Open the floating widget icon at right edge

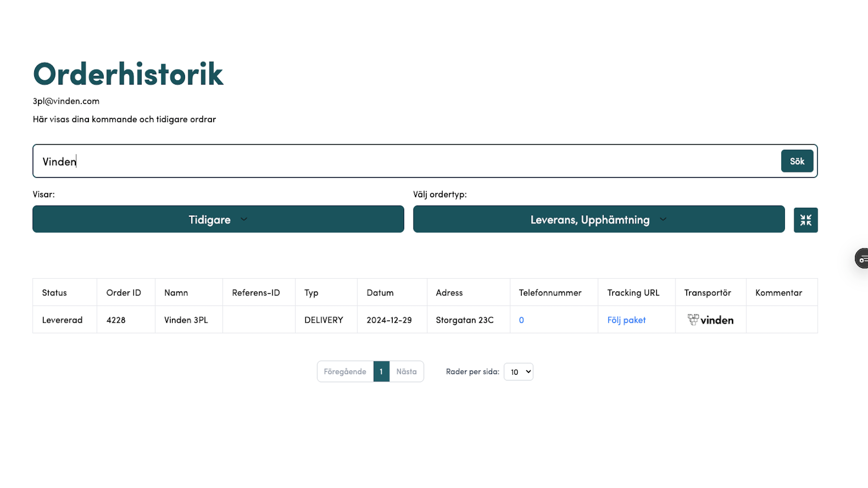pos(862,259)
